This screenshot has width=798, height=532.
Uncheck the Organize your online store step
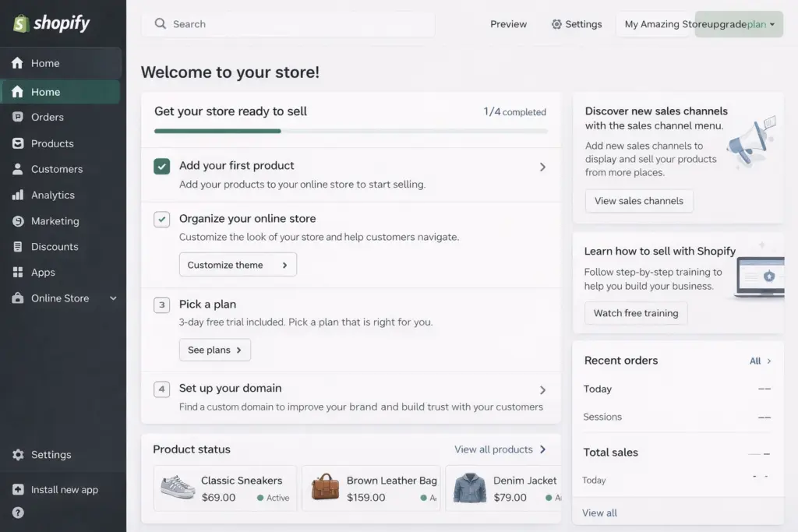click(x=161, y=219)
